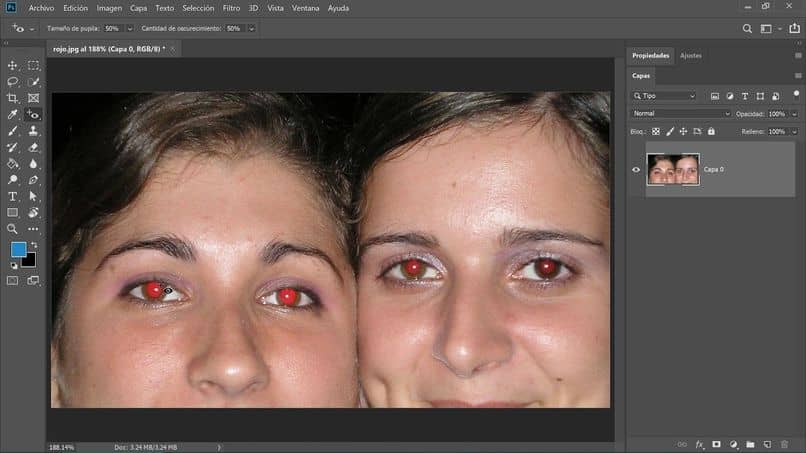The image size is (806, 453).
Task: Select the Crop tool
Action: 13,98
